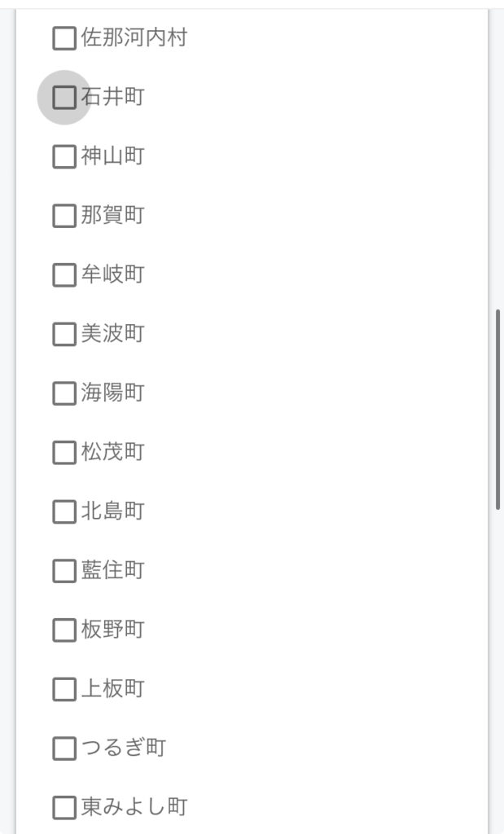Toggle the 松茂町 checkbox
Image resolution: width=504 pixels, height=834 pixels.
[x=64, y=453]
